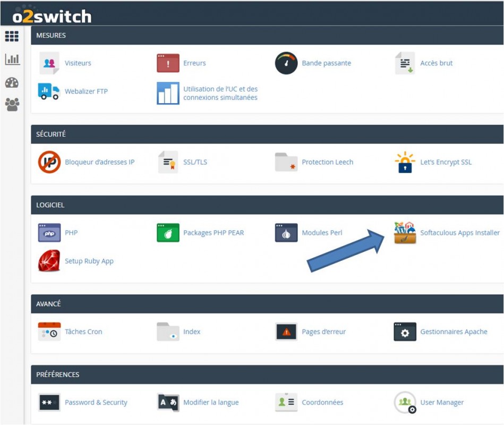Open the SSL/TLS link
The height and width of the screenshot is (425, 504).
[195, 162]
